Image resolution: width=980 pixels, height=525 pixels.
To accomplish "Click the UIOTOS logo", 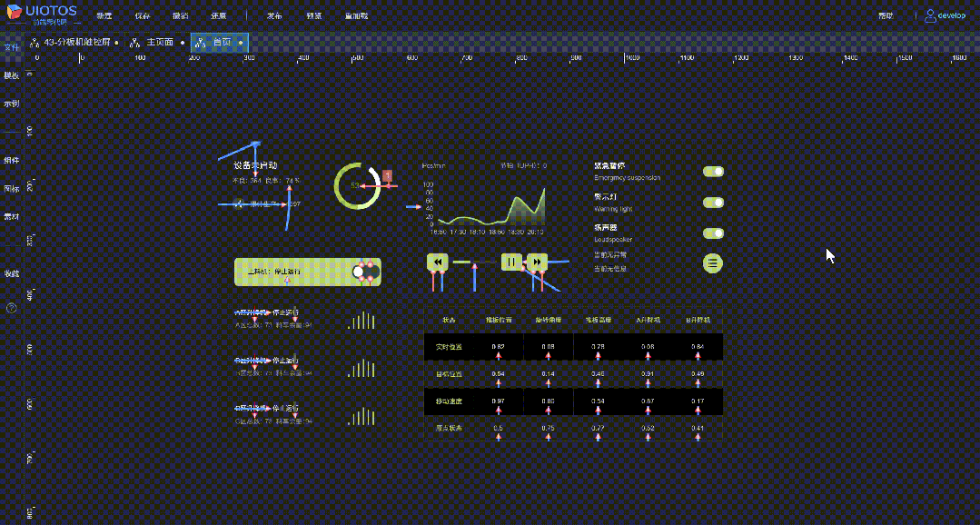I will tap(42, 15).
